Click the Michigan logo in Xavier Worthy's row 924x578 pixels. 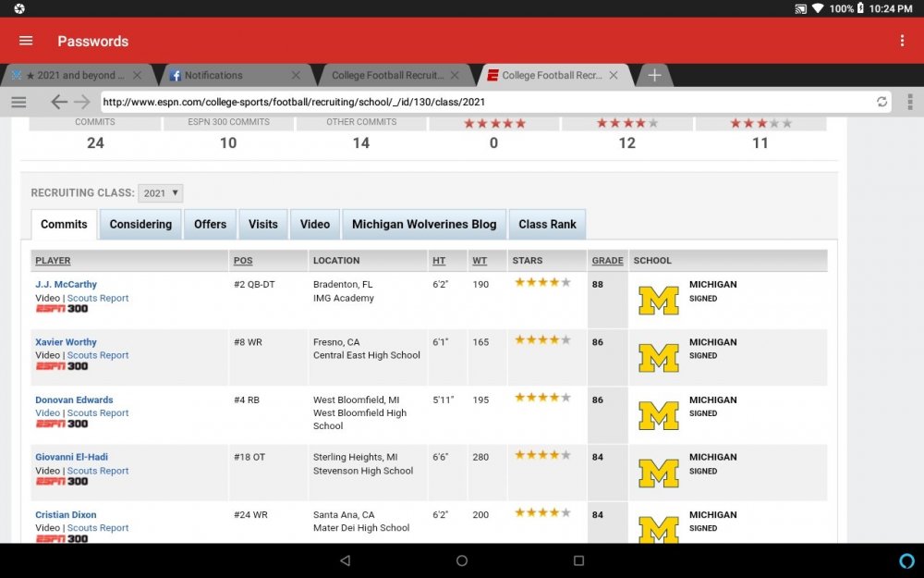pyautogui.click(x=659, y=358)
